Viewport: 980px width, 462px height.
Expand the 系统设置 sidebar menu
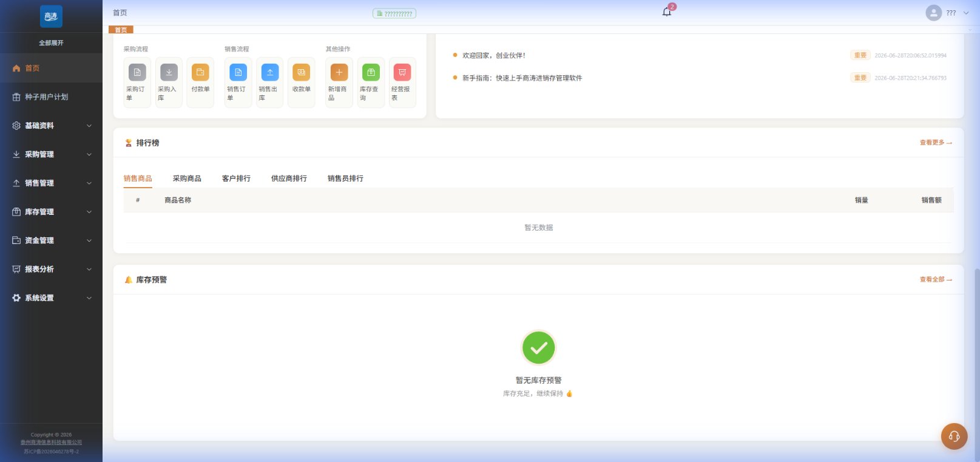point(51,298)
